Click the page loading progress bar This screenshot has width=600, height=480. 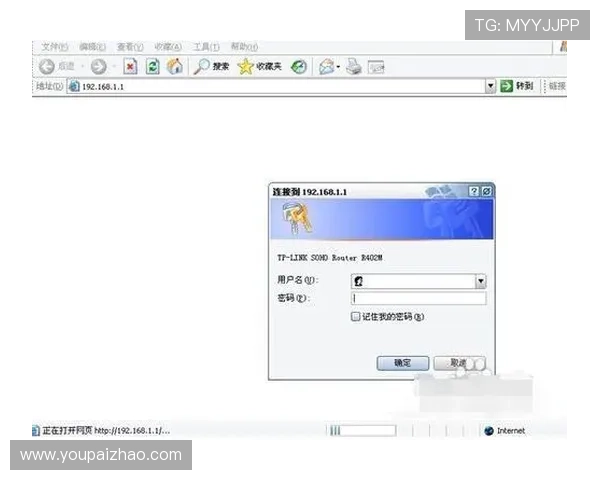point(361,430)
